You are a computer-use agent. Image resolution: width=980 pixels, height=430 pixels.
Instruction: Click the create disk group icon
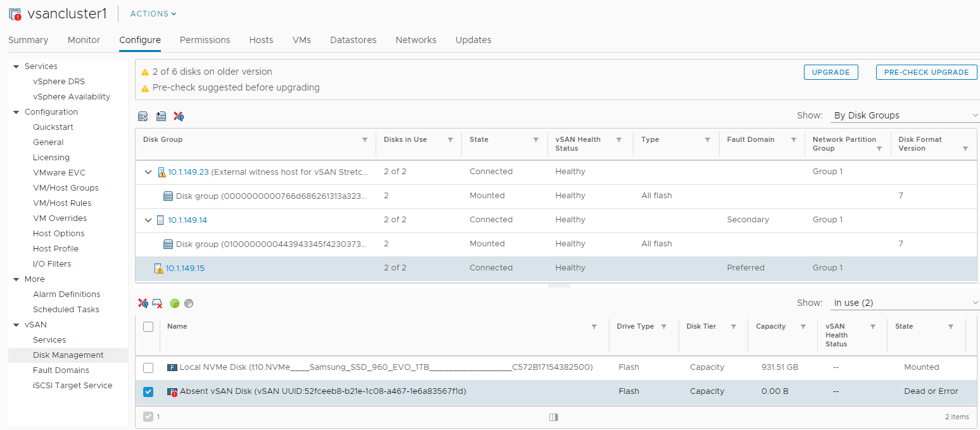click(x=161, y=117)
